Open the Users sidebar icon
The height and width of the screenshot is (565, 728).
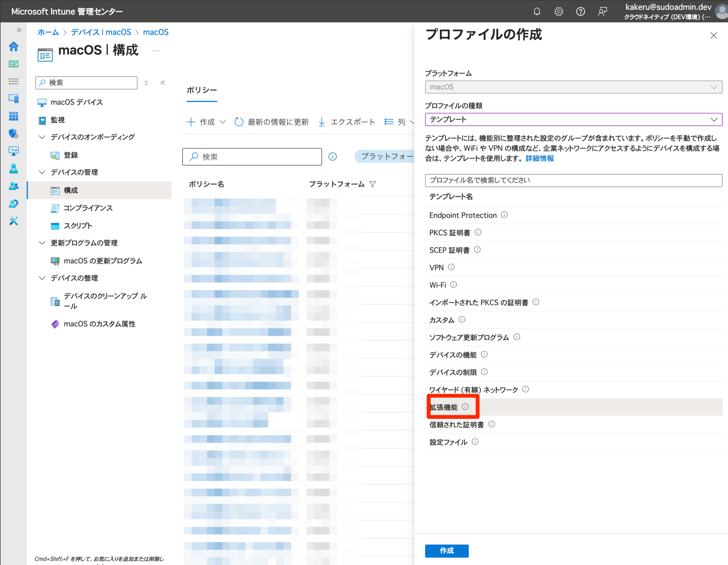[x=14, y=169]
